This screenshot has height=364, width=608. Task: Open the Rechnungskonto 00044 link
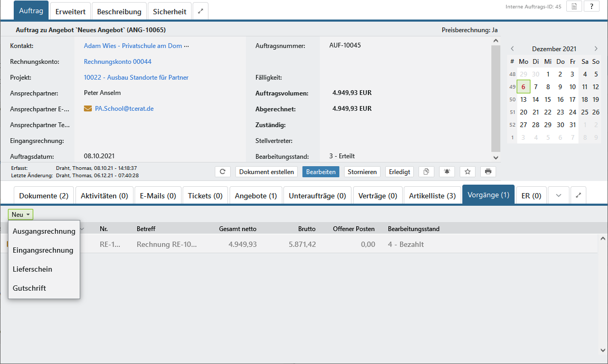[118, 62]
